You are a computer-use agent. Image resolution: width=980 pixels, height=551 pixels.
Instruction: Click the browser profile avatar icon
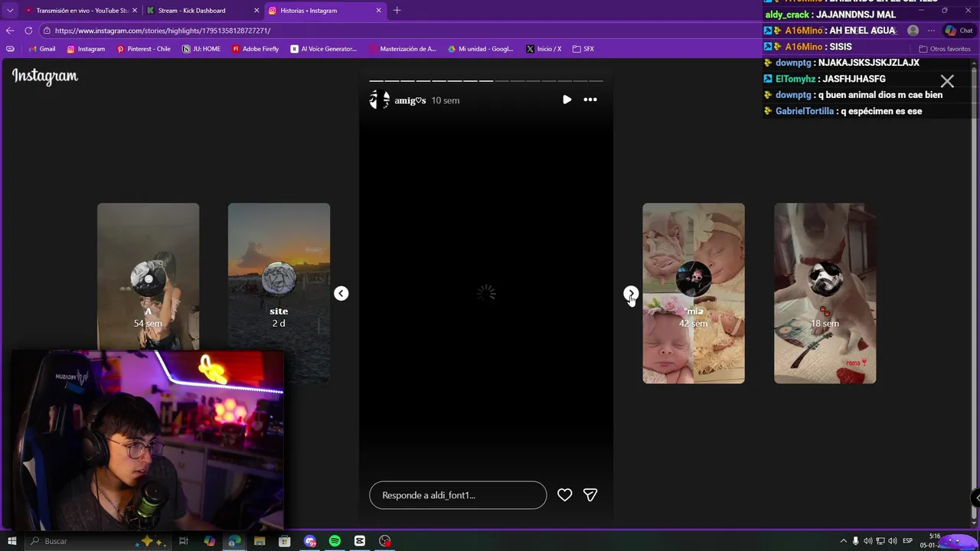913,31
